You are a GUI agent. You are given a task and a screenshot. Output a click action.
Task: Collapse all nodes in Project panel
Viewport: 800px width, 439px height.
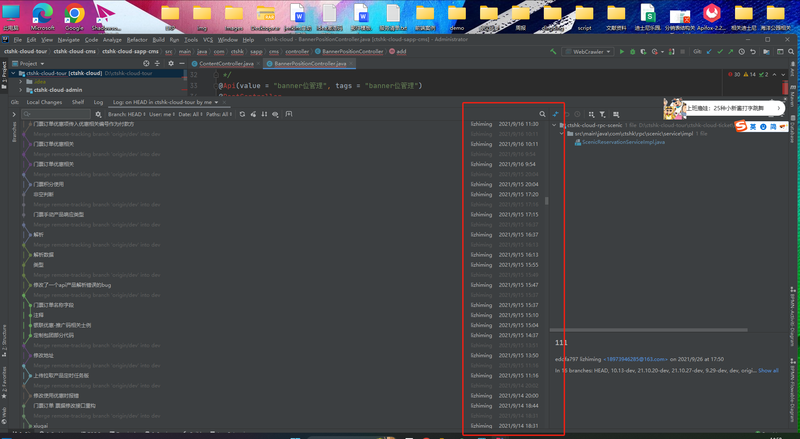157,63
